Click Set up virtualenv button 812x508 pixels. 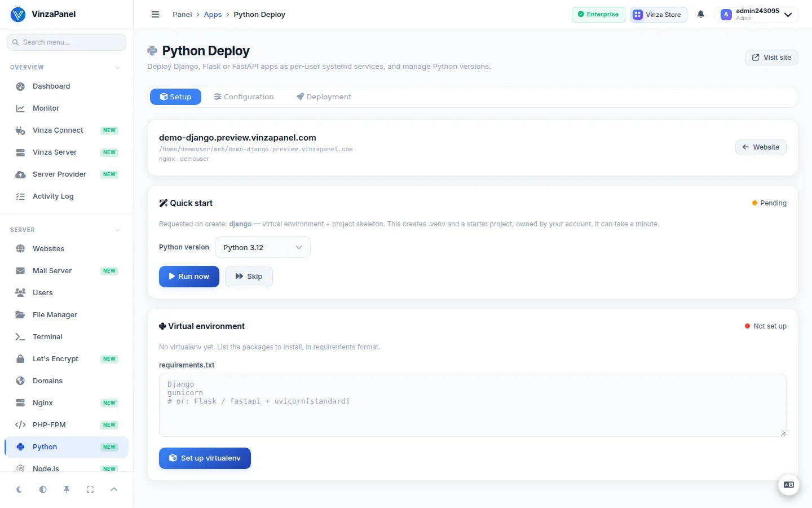[205, 458]
